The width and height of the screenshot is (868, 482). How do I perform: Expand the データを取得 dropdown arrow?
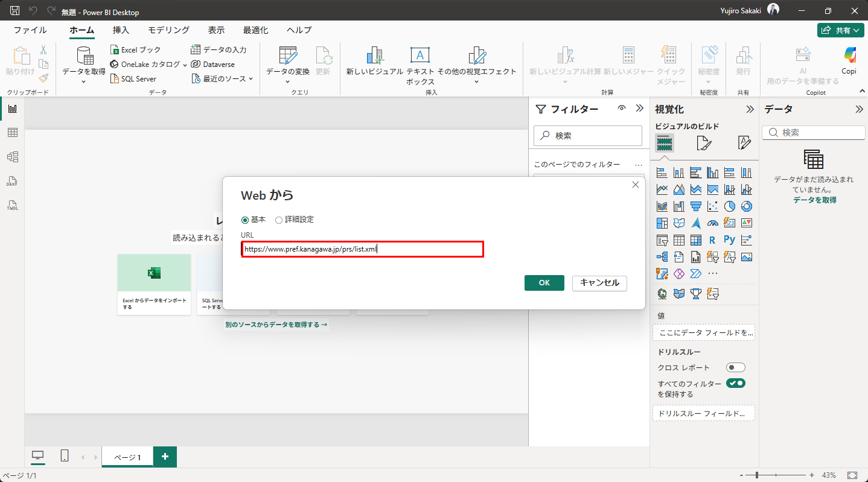coord(84,81)
